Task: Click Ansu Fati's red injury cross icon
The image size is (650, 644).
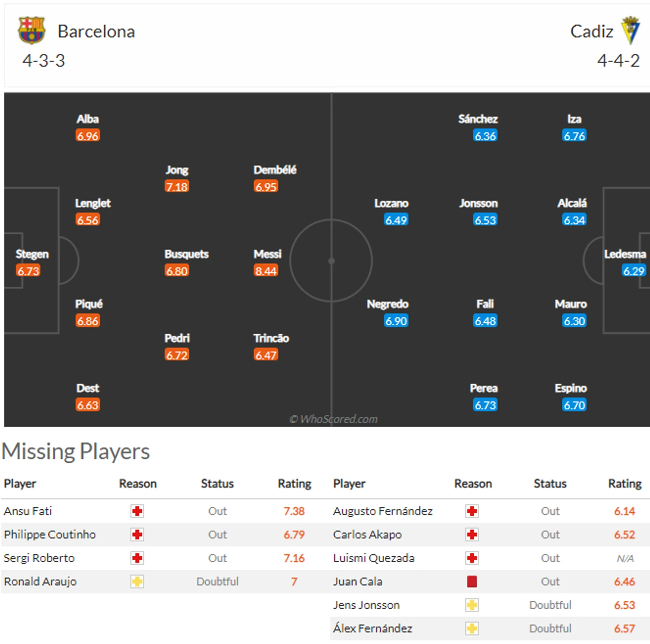Action: point(137,511)
